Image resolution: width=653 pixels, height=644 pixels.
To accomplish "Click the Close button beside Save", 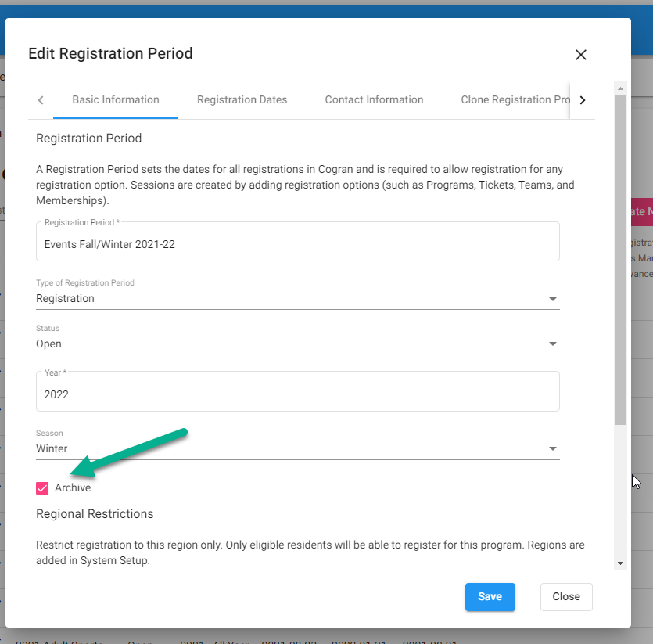I will (565, 597).
